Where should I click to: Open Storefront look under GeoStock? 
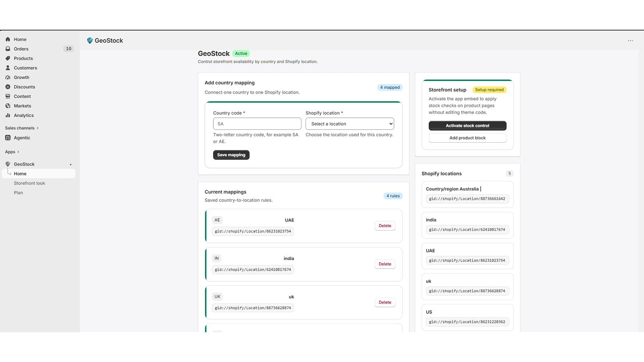coord(29,183)
